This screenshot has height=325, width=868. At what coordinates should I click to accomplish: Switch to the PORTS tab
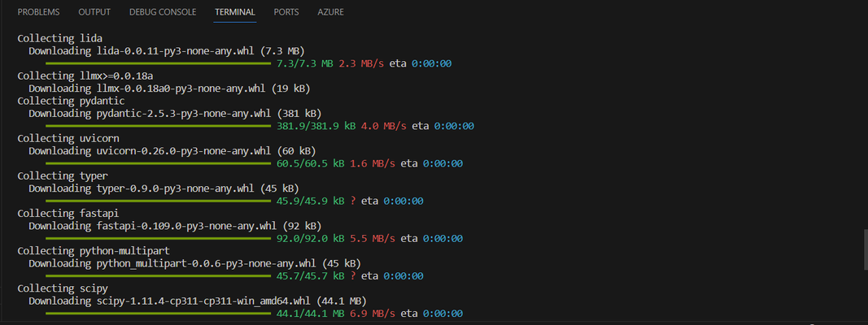point(286,11)
